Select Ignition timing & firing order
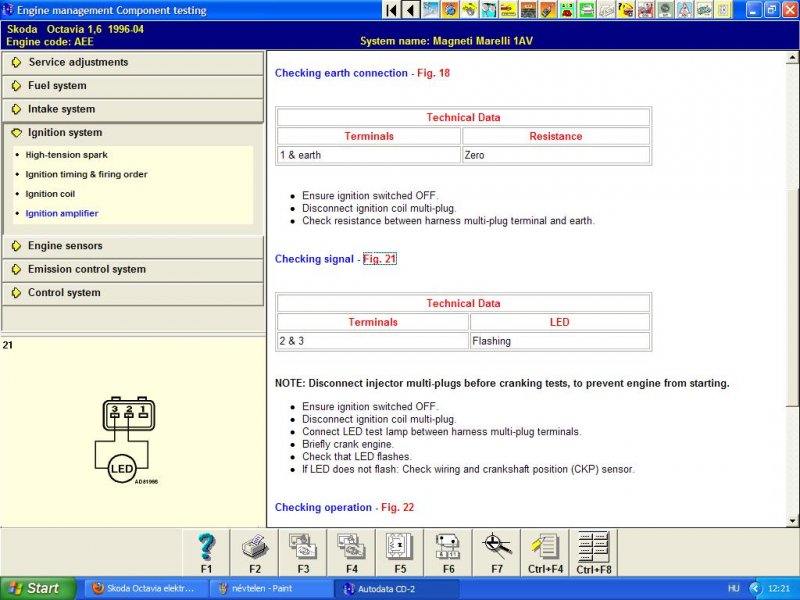 (86, 174)
